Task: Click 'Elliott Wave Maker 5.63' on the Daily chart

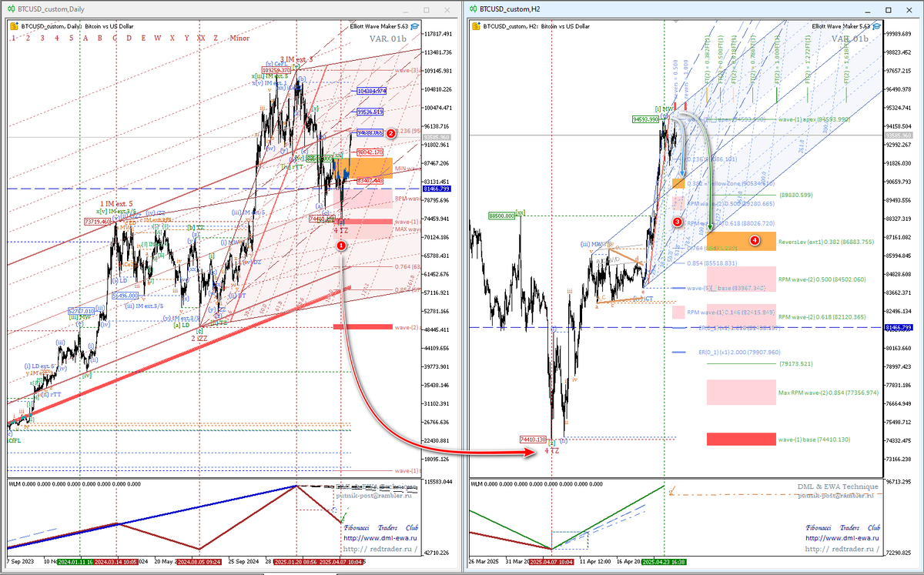Action: coord(379,26)
